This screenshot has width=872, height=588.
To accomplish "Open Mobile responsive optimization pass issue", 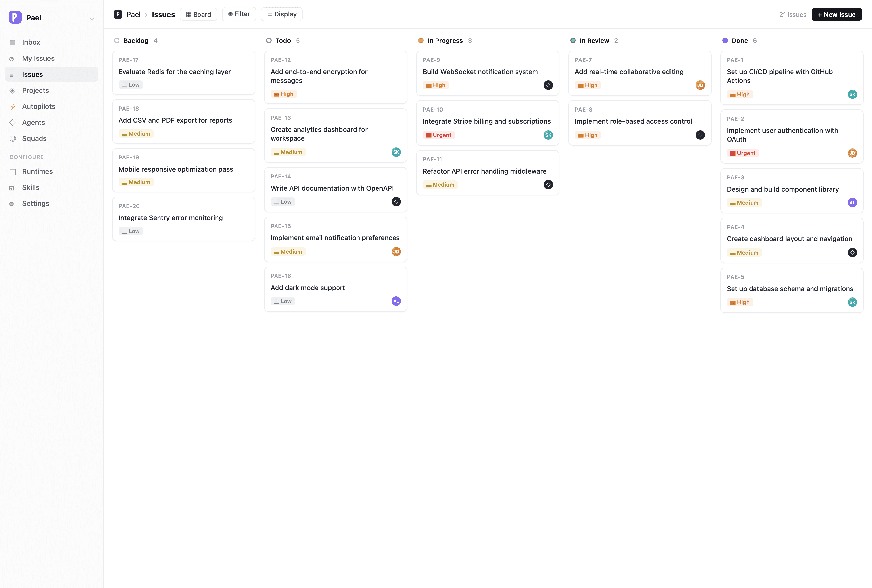I will pyautogui.click(x=183, y=170).
